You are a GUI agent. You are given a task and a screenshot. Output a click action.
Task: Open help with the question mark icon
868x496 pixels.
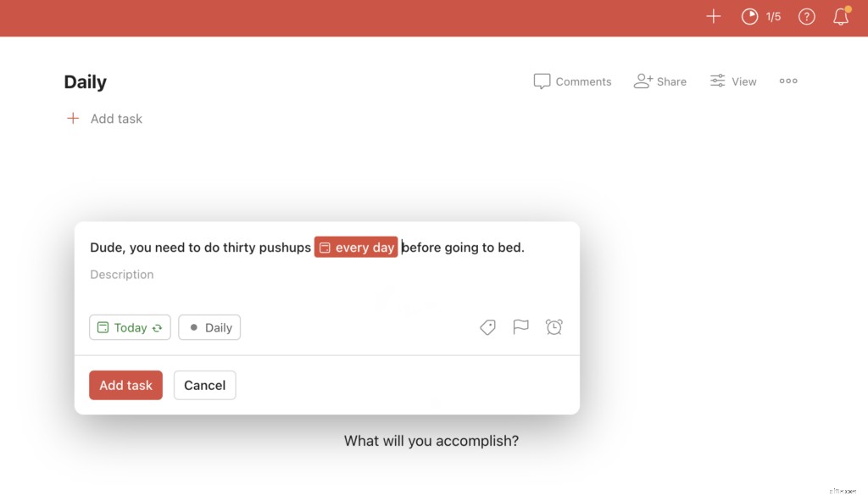point(806,16)
